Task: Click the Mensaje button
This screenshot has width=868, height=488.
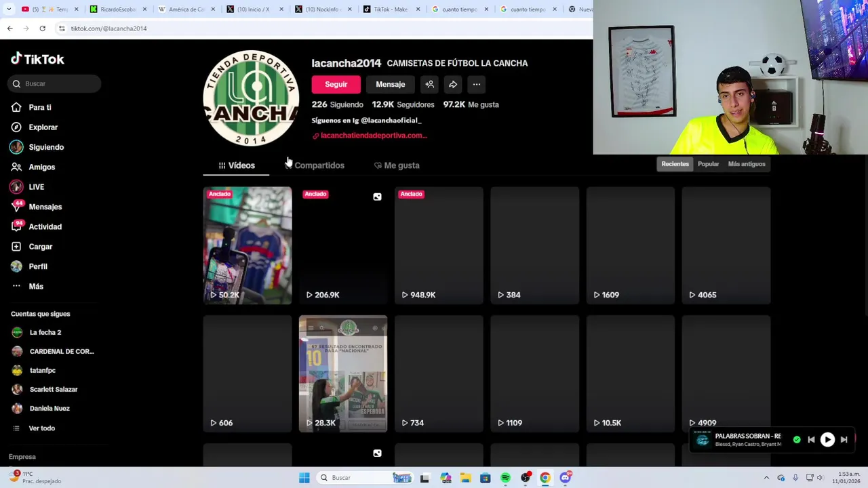Action: 391,84
